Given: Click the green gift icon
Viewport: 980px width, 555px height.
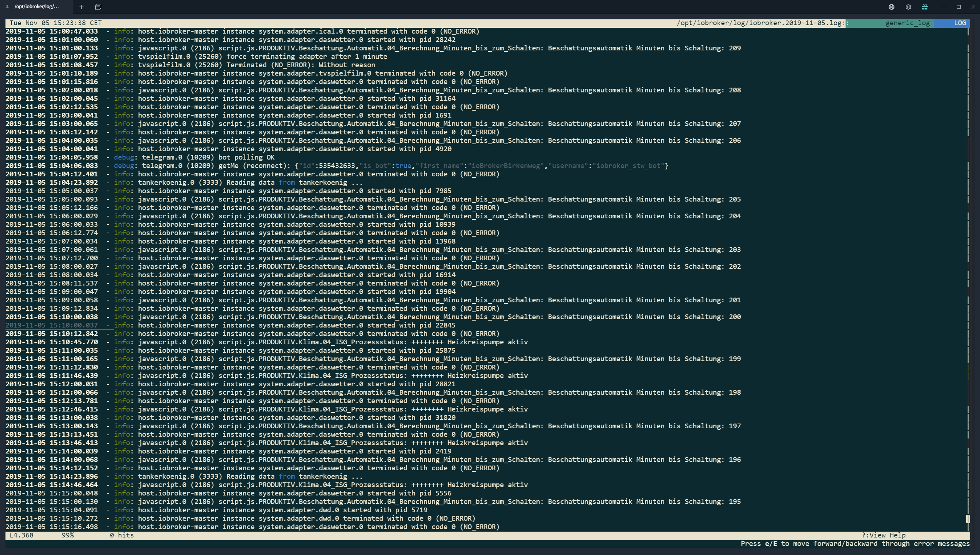Looking at the screenshot, I should pyautogui.click(x=925, y=7).
